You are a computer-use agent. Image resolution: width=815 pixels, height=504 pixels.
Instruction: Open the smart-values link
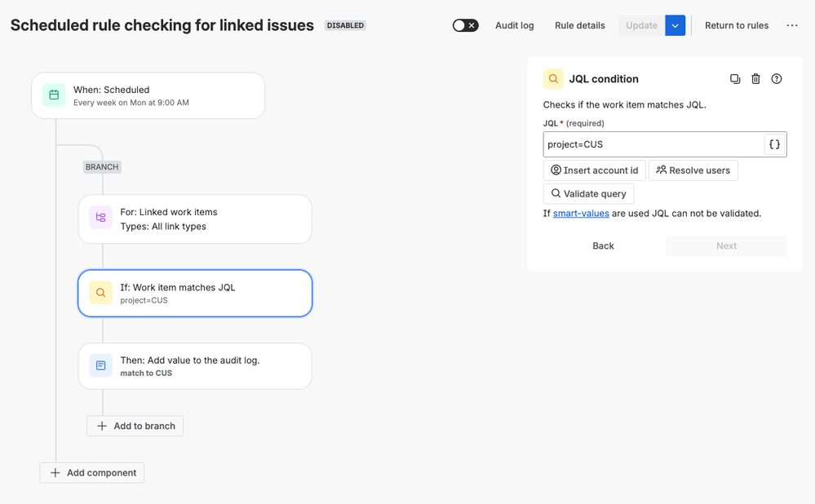click(x=581, y=214)
